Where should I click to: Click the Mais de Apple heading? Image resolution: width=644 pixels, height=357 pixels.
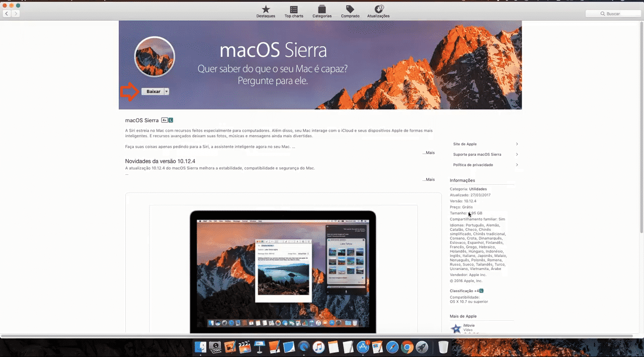pos(463,316)
